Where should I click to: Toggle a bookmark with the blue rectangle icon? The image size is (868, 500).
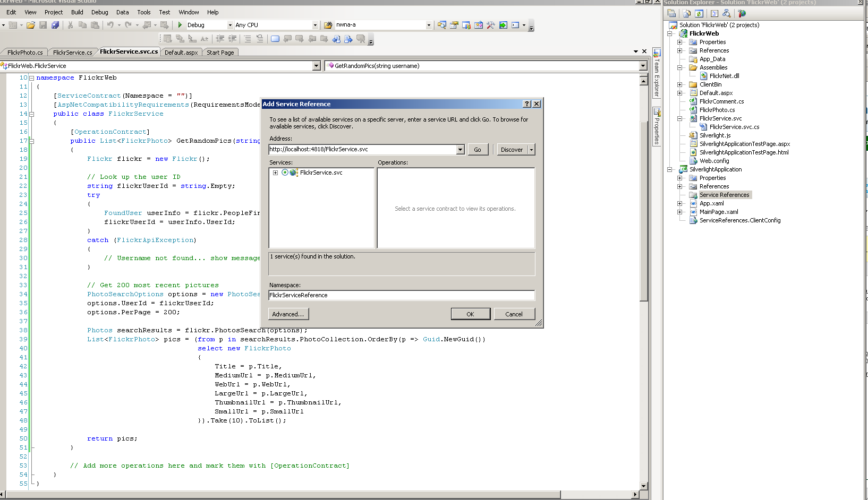pyautogui.click(x=275, y=39)
